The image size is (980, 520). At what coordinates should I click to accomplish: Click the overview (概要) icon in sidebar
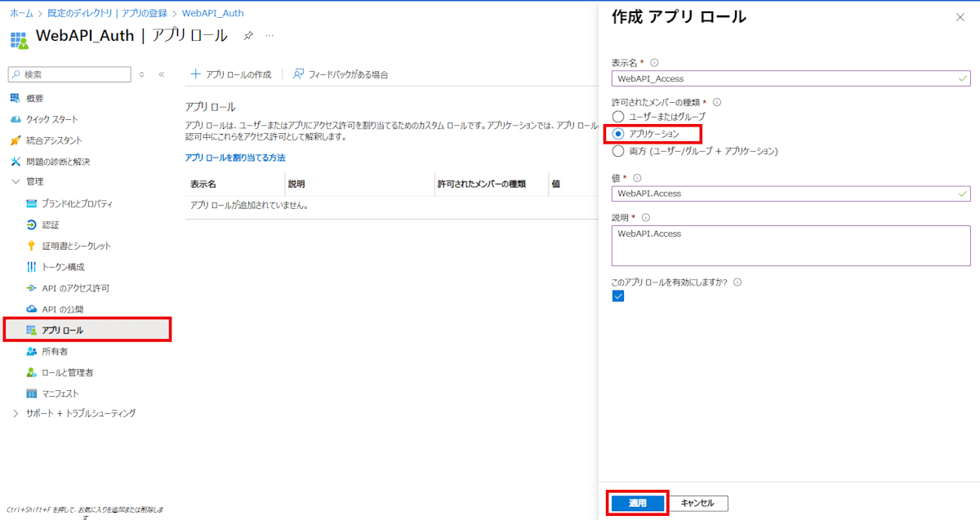(16, 98)
